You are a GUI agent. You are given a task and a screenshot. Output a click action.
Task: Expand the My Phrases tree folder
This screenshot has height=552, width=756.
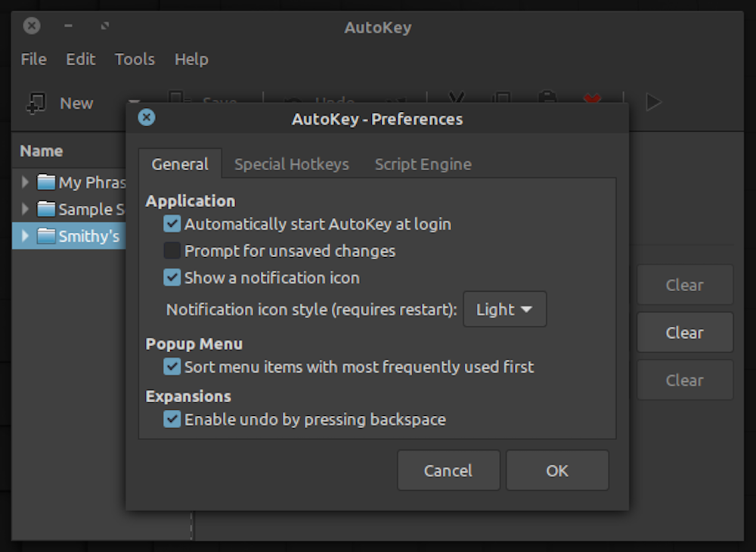tap(25, 182)
